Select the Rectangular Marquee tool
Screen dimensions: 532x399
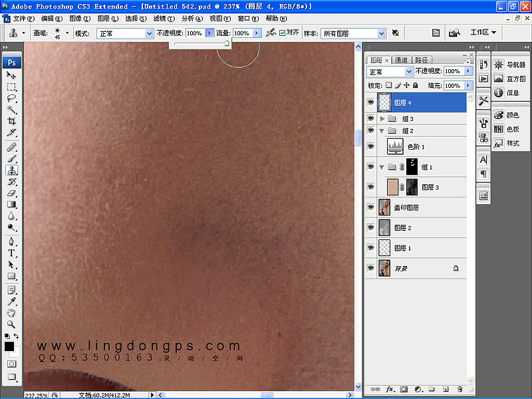coord(11,87)
